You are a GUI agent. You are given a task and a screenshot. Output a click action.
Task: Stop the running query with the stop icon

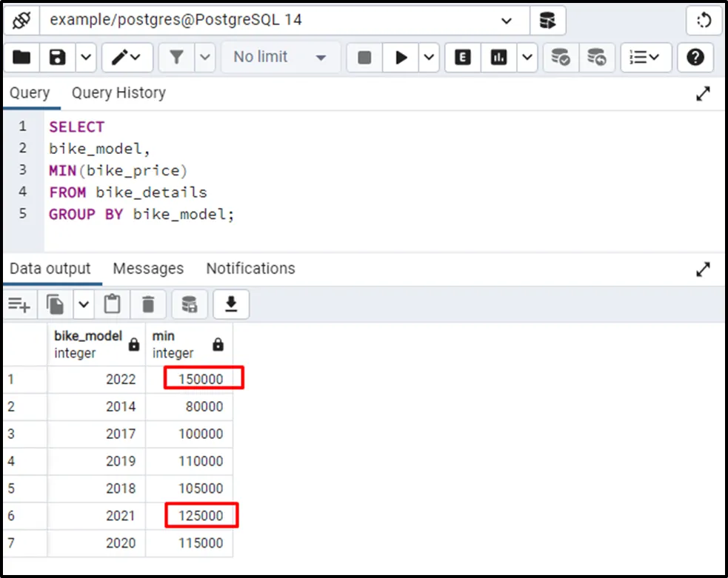(x=364, y=57)
